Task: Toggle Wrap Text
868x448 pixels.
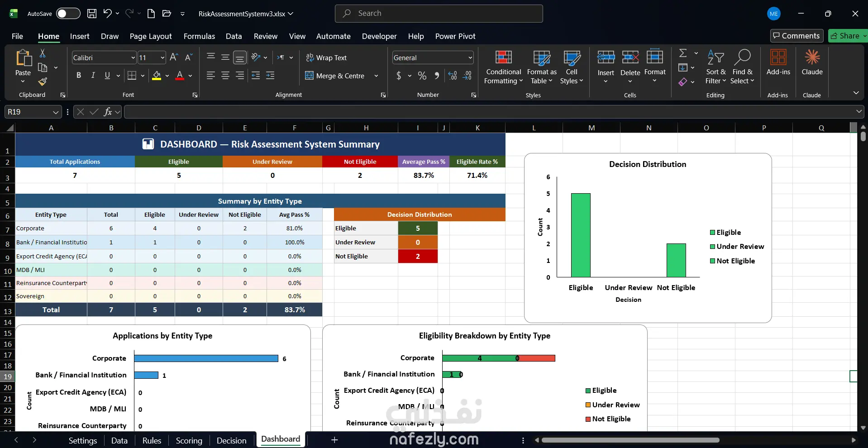Action: tap(326, 57)
